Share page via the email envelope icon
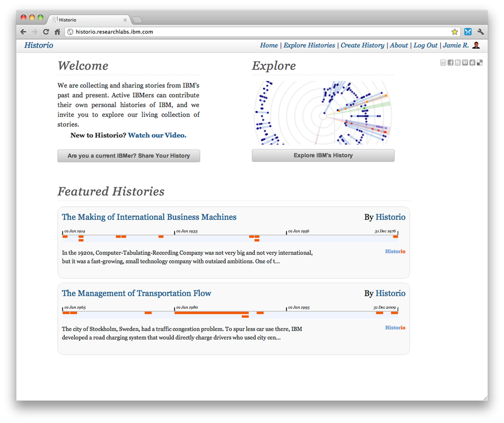Screen dimensions: 504x423 click(x=443, y=63)
